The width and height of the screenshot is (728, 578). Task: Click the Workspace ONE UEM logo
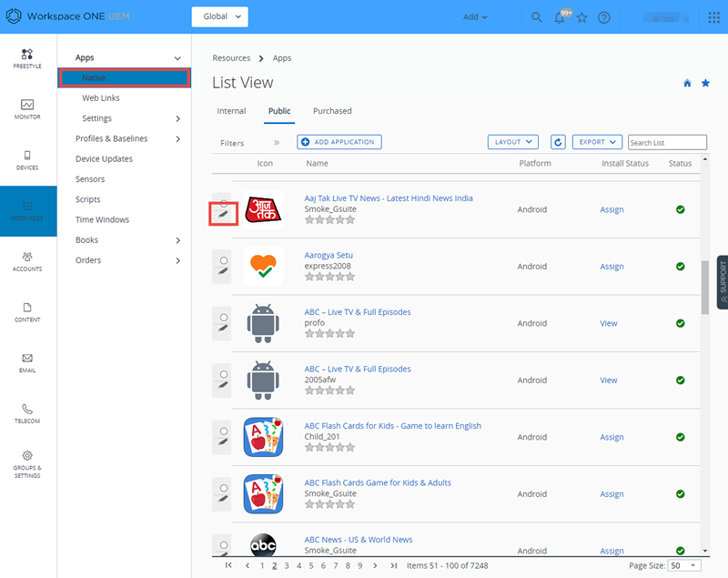67,16
